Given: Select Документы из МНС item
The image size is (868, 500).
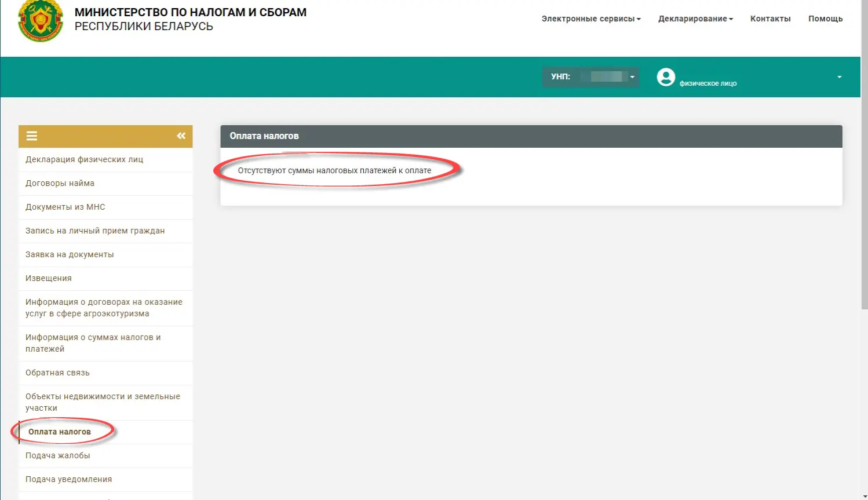Looking at the screenshot, I should pyautogui.click(x=105, y=207).
